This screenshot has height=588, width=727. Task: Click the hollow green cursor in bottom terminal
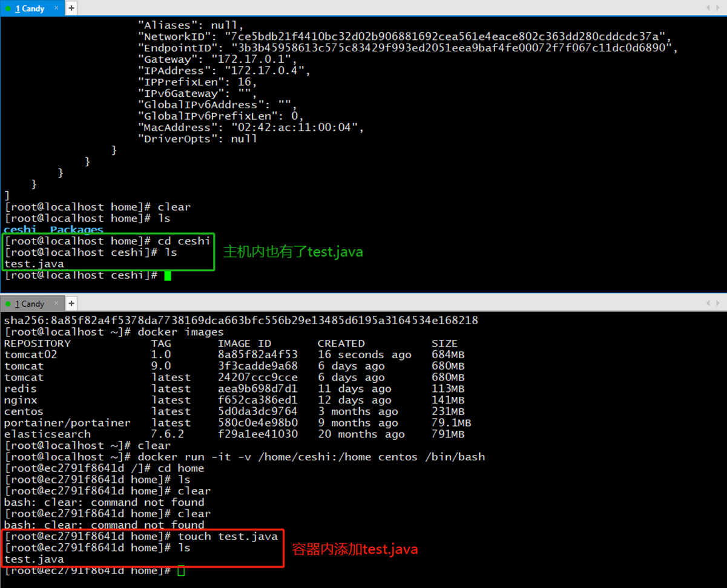point(181,570)
